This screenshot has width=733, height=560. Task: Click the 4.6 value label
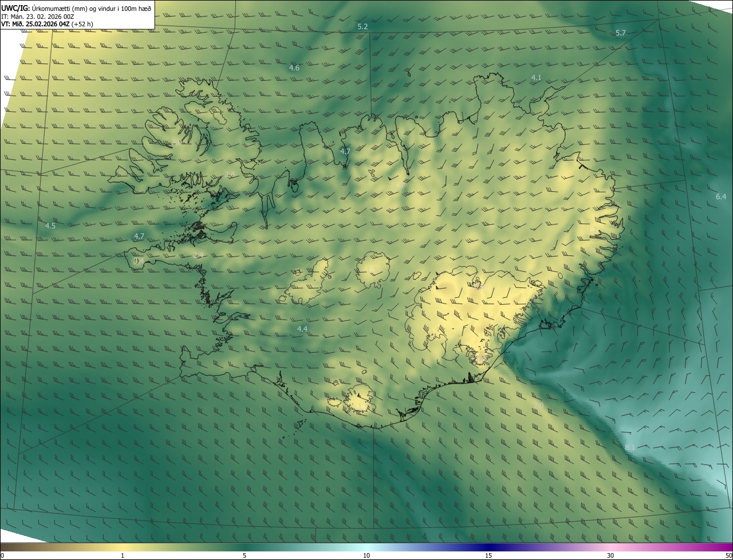(x=294, y=68)
